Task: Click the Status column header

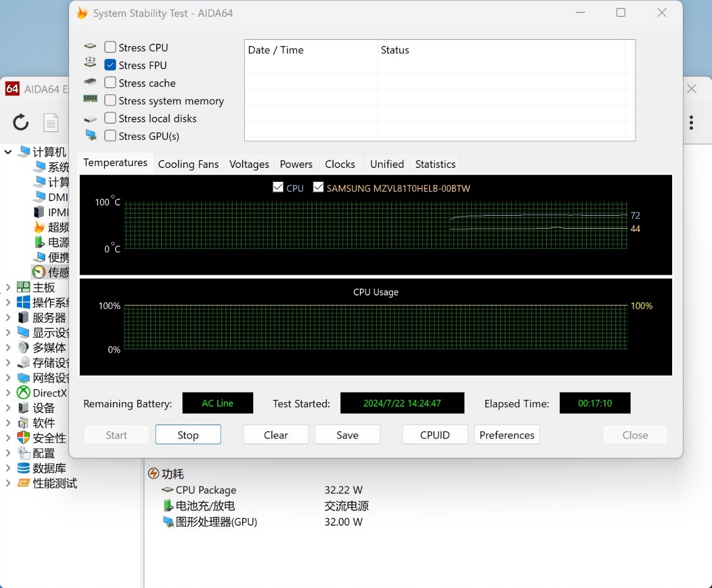Action: click(x=501, y=50)
